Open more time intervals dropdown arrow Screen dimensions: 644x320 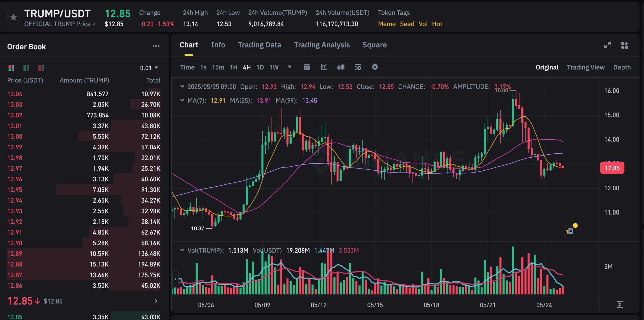point(290,67)
